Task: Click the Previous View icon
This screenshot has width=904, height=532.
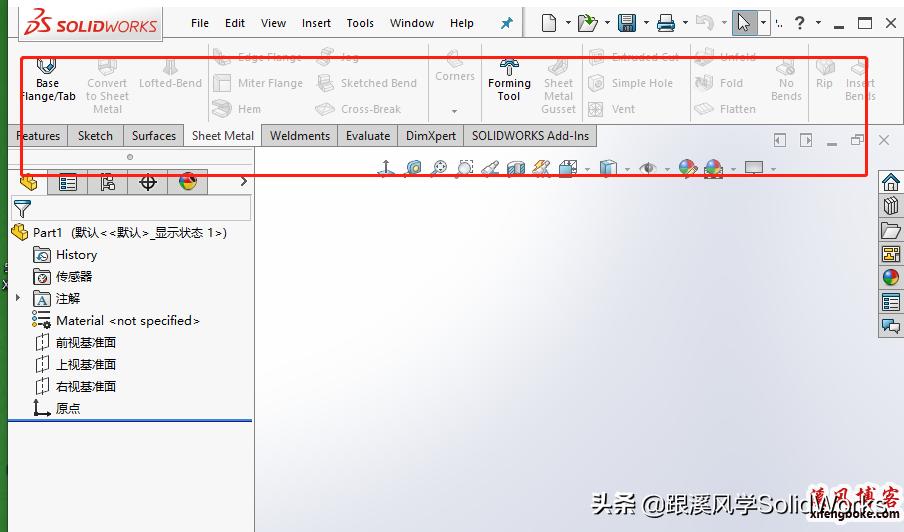Action: coord(489,168)
